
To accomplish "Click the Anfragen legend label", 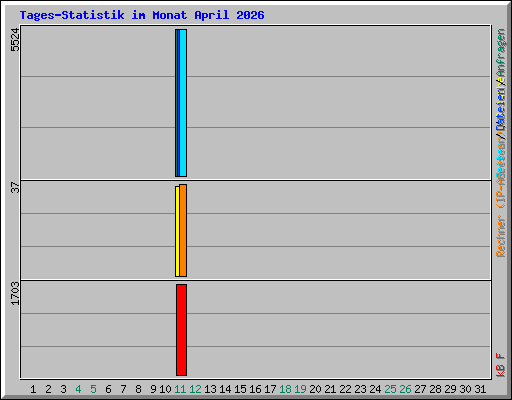I will 501,53.
